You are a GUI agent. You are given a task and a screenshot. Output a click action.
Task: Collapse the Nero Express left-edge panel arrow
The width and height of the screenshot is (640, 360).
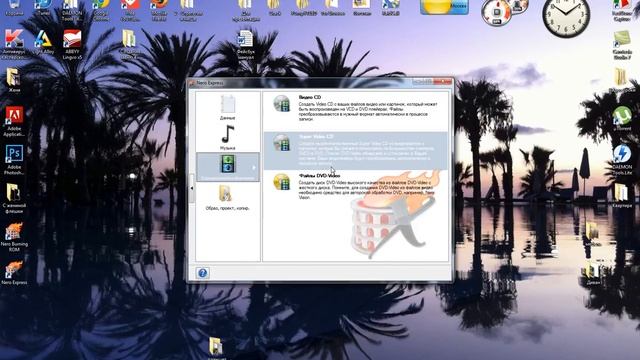pos(192,188)
